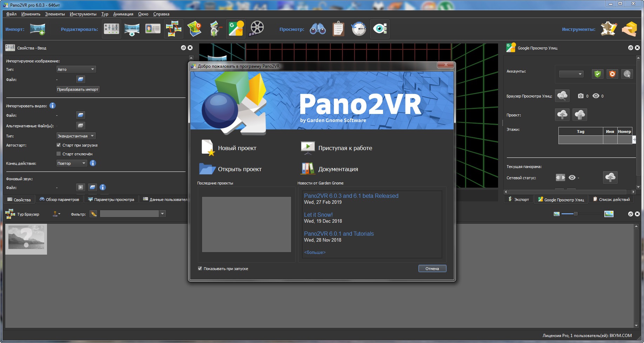644x343 pixels.
Task: Uncheck show at startup checkbox
Action: 200,269
